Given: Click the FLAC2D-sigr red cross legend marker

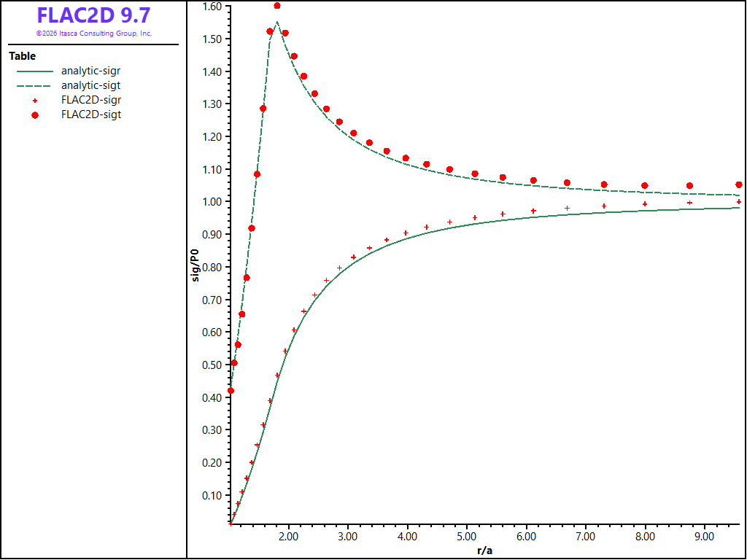Looking at the screenshot, I should [35, 101].
